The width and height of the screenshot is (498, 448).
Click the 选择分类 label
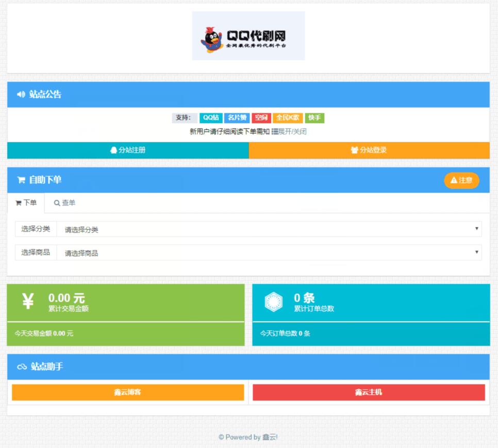pyautogui.click(x=36, y=229)
